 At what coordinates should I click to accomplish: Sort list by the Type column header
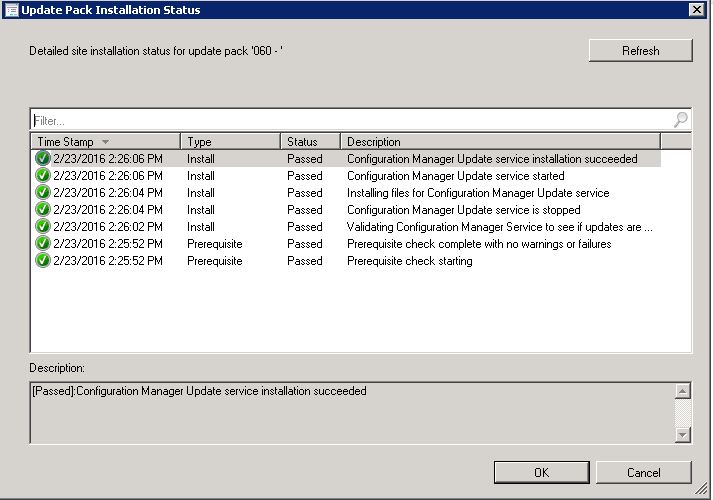[x=230, y=142]
